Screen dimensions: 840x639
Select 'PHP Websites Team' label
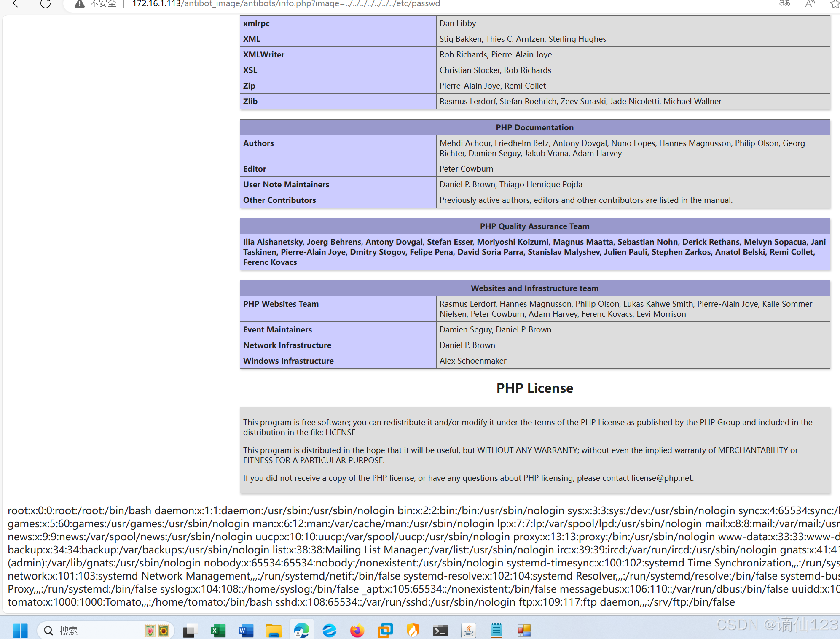(281, 304)
